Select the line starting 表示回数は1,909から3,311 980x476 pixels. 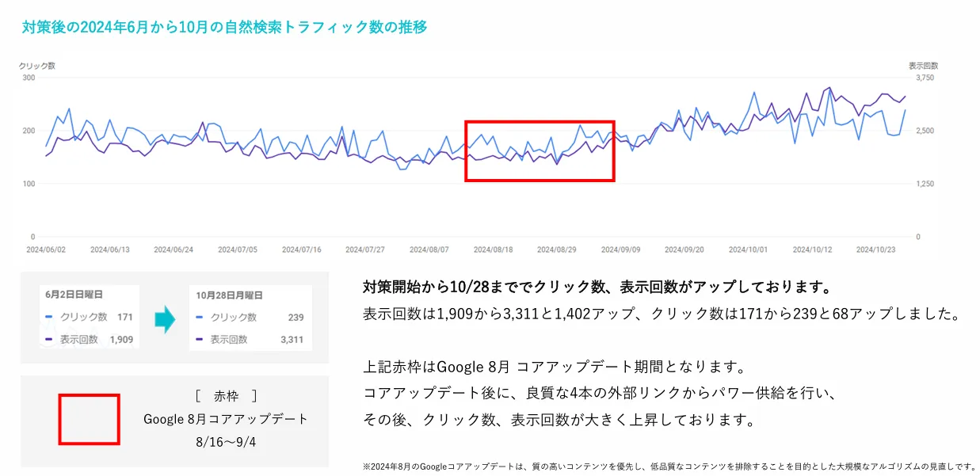pos(662,314)
